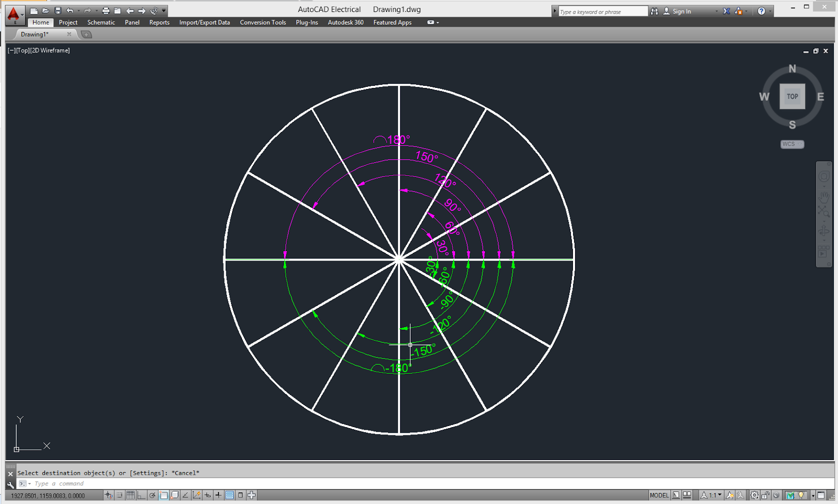Toggle Allow/Disallow Dynamic UCS
This screenshot has width=838, height=504.
(x=196, y=495)
